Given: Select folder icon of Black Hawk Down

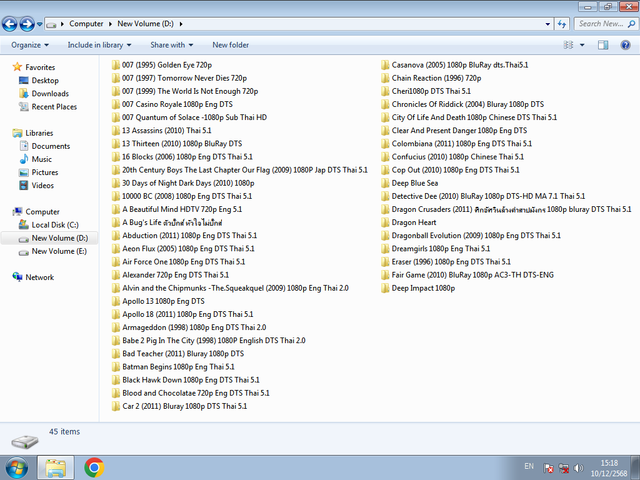Looking at the screenshot, I should pyautogui.click(x=116, y=380).
